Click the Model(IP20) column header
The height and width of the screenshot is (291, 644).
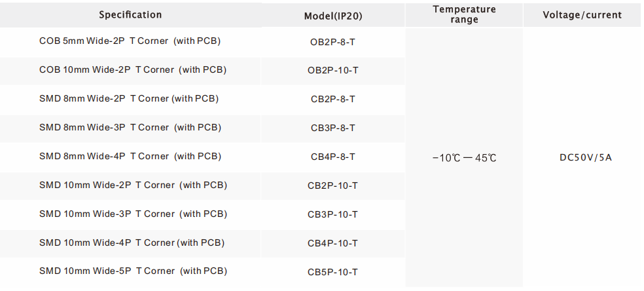[x=333, y=16]
